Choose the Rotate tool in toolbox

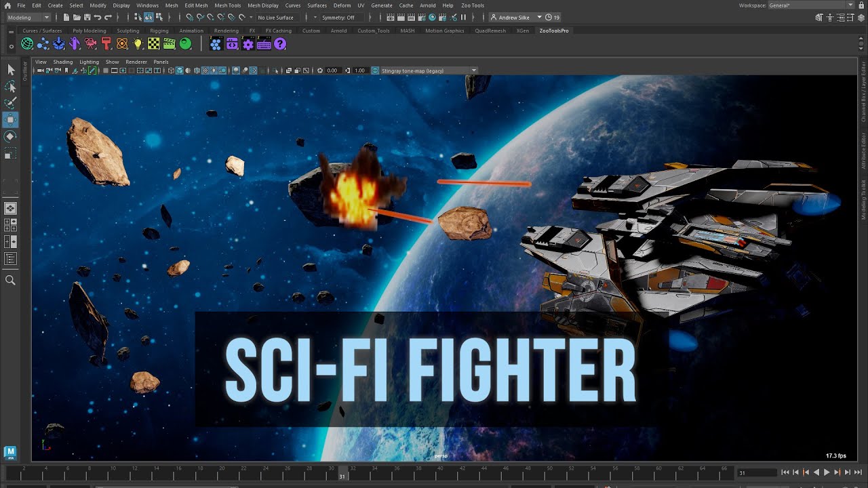coord(11,136)
